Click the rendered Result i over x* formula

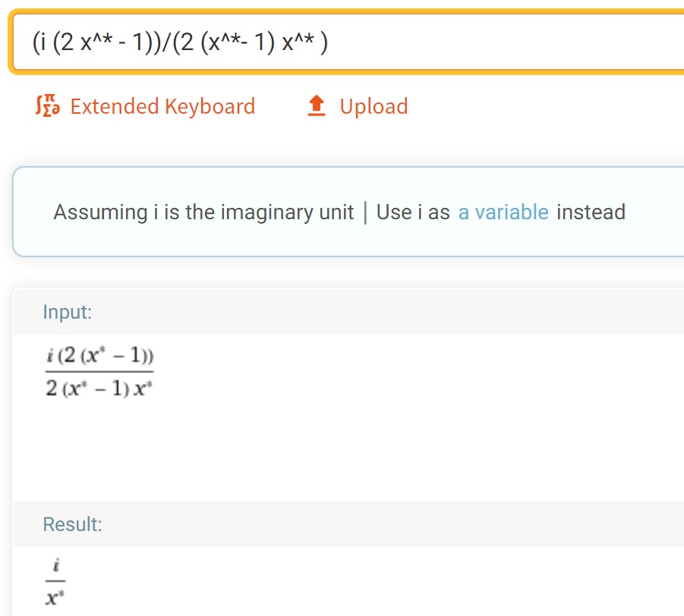point(55,582)
